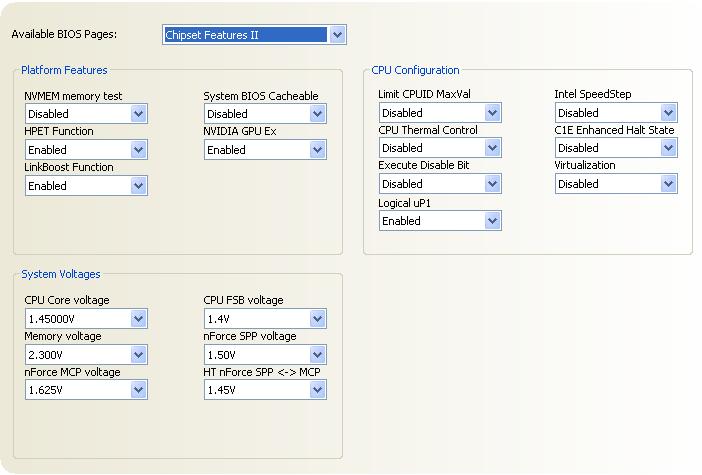Expand the CPU Core voltage dropdown

138,319
